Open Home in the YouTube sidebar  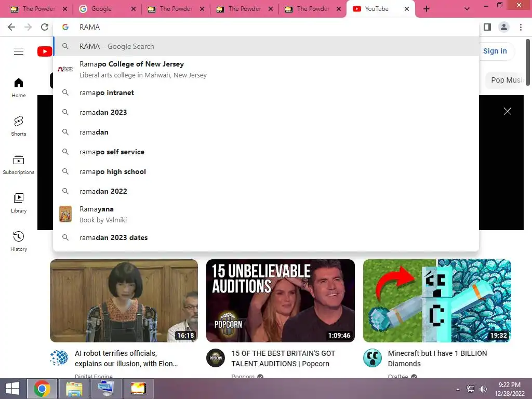(19, 88)
